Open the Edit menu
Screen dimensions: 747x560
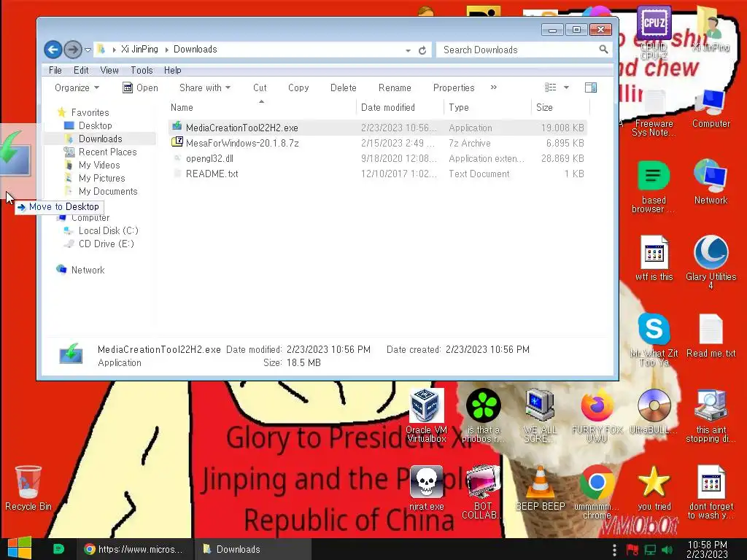click(x=81, y=70)
